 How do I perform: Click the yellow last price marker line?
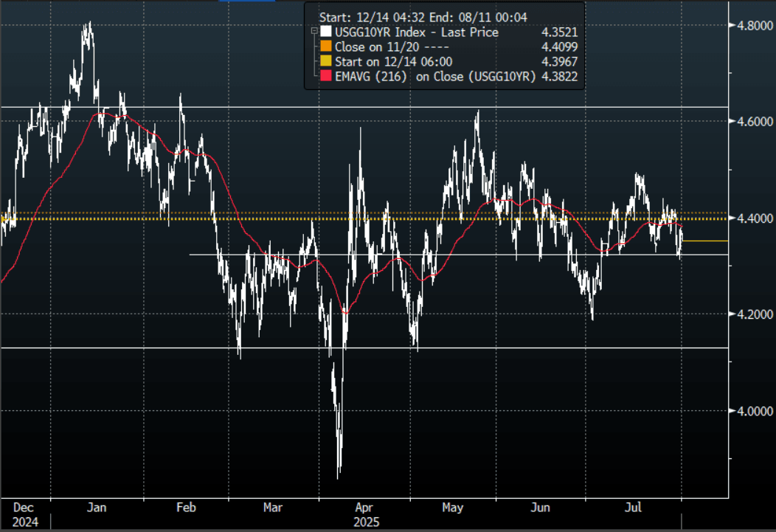(x=704, y=241)
